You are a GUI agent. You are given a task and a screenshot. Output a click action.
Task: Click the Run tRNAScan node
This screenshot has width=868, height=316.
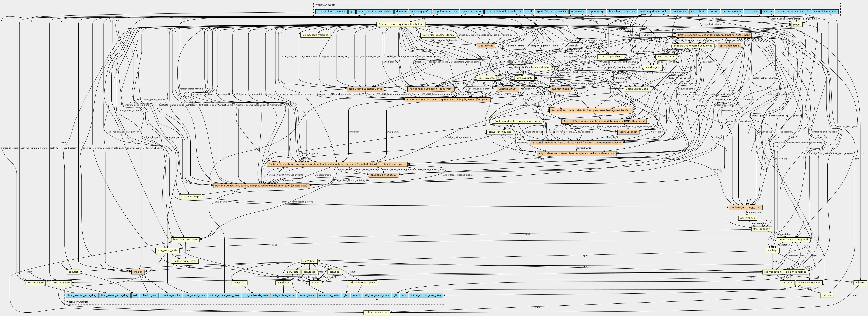click(x=560, y=89)
